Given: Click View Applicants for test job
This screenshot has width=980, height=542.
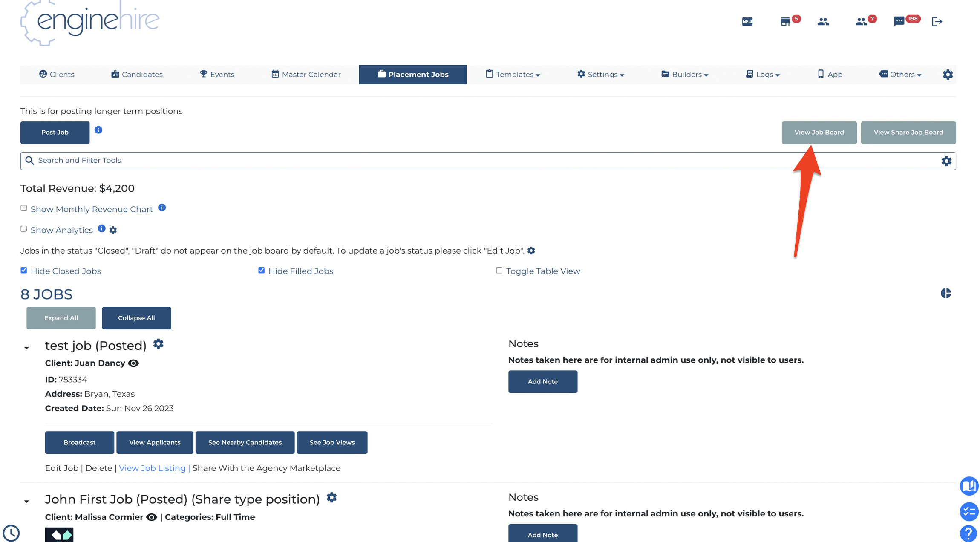Looking at the screenshot, I should click(155, 442).
